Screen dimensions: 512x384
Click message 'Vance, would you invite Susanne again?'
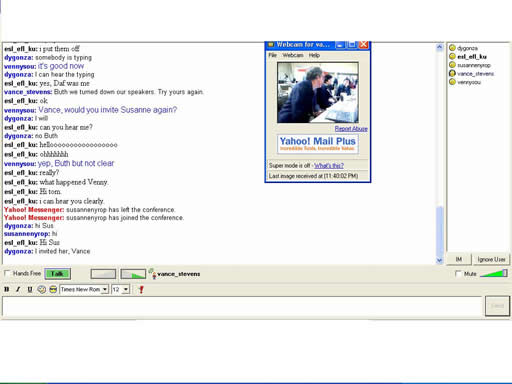tap(107, 110)
